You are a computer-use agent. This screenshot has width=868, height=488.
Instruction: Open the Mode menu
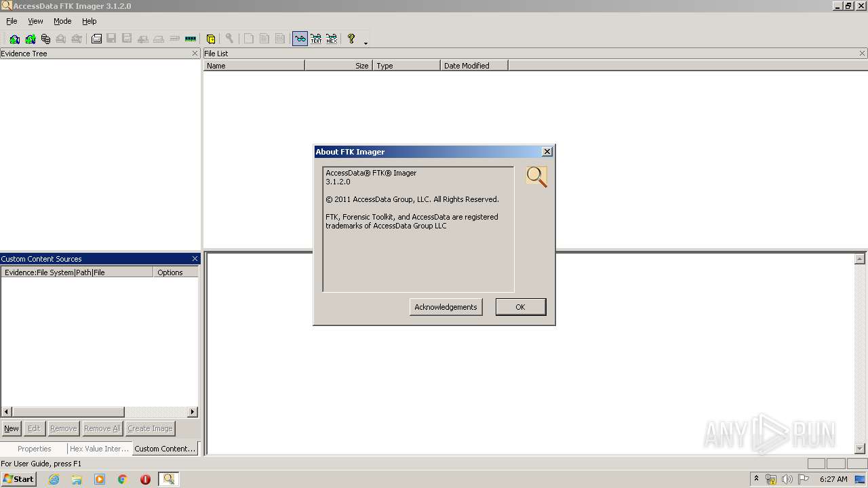pyautogui.click(x=62, y=21)
